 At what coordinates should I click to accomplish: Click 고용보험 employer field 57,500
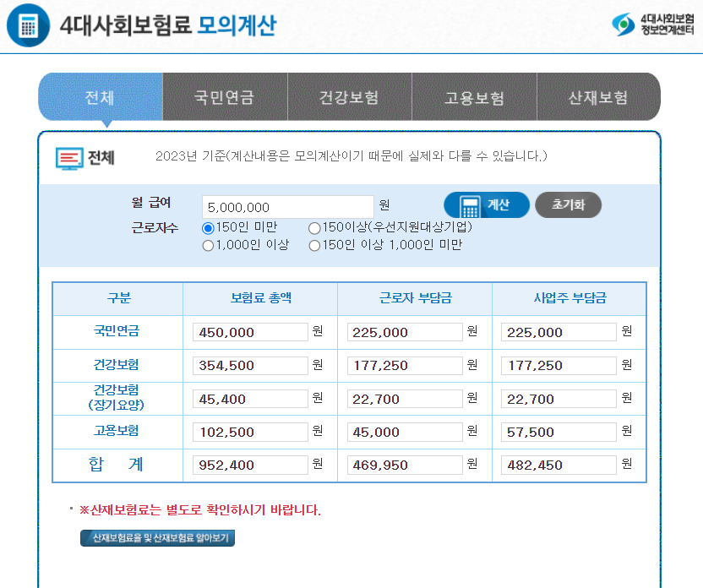pos(559,432)
